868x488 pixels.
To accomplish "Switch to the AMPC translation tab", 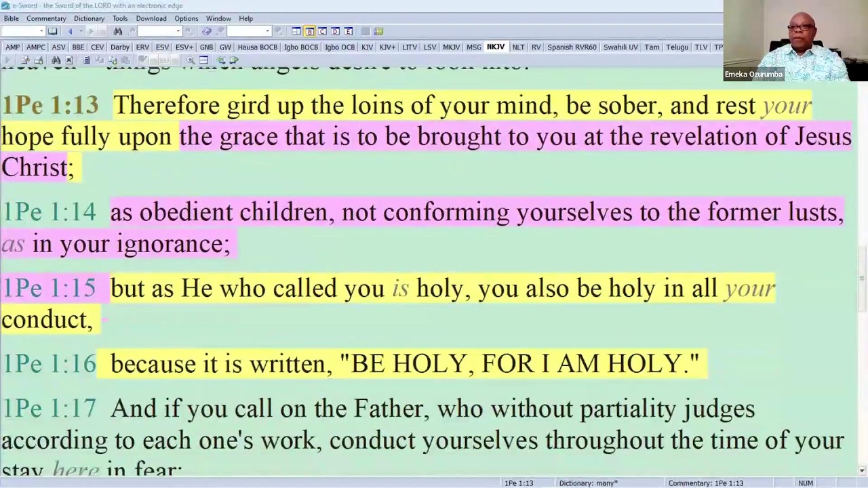I will [36, 47].
